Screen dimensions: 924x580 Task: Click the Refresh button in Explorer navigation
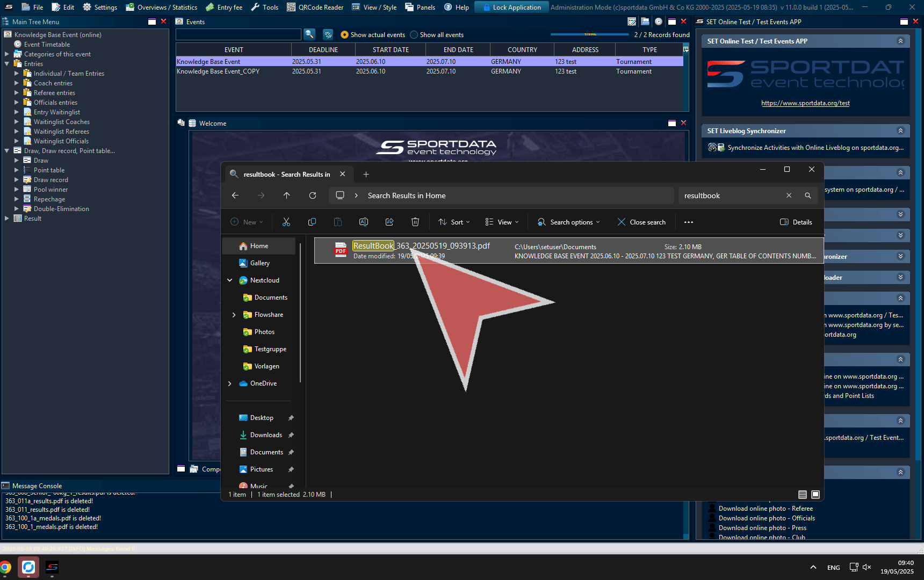pos(313,195)
